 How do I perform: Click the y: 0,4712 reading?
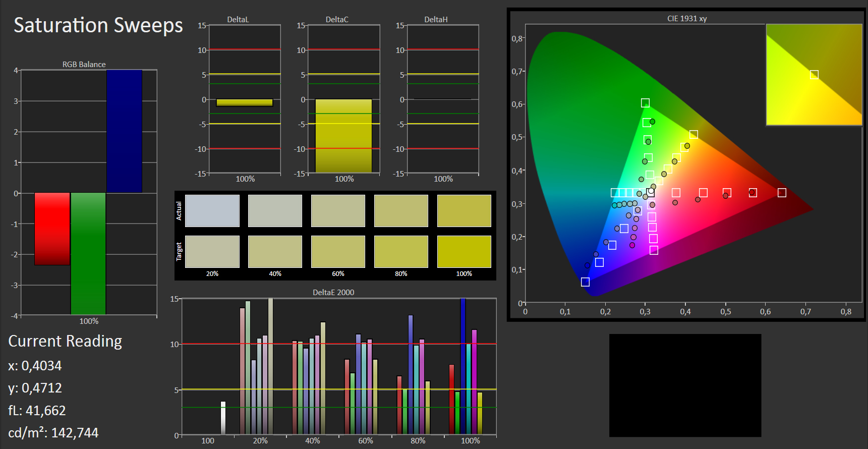tap(35, 388)
